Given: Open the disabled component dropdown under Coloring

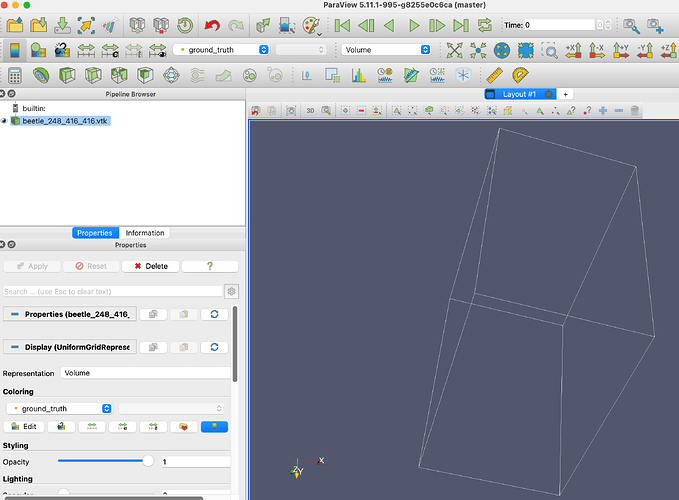Looking at the screenshot, I should coord(172,408).
